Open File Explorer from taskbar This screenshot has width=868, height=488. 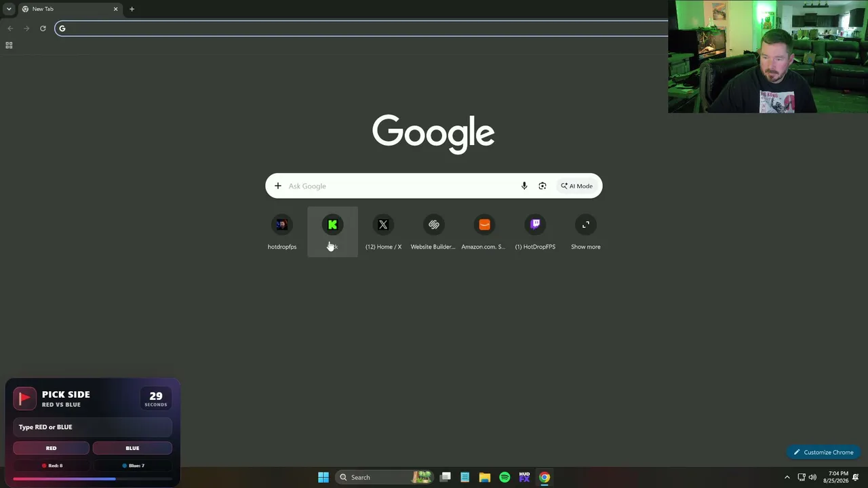pos(485,477)
